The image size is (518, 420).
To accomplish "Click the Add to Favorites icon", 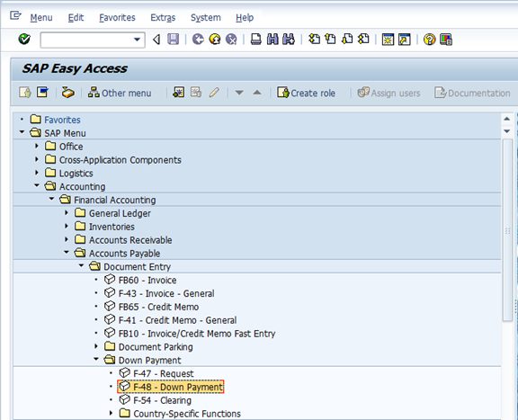I will tap(179, 93).
